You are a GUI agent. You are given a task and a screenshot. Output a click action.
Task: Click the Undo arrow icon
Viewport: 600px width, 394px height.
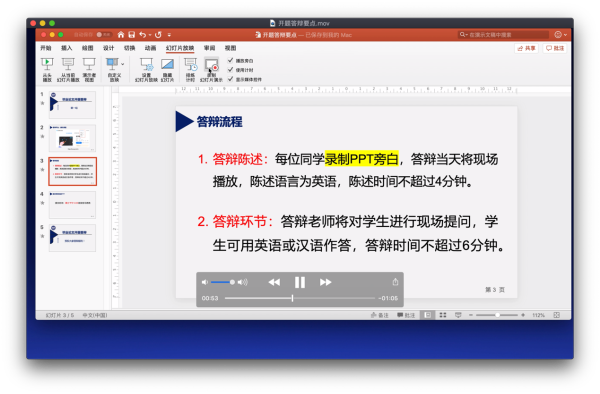tap(142, 34)
